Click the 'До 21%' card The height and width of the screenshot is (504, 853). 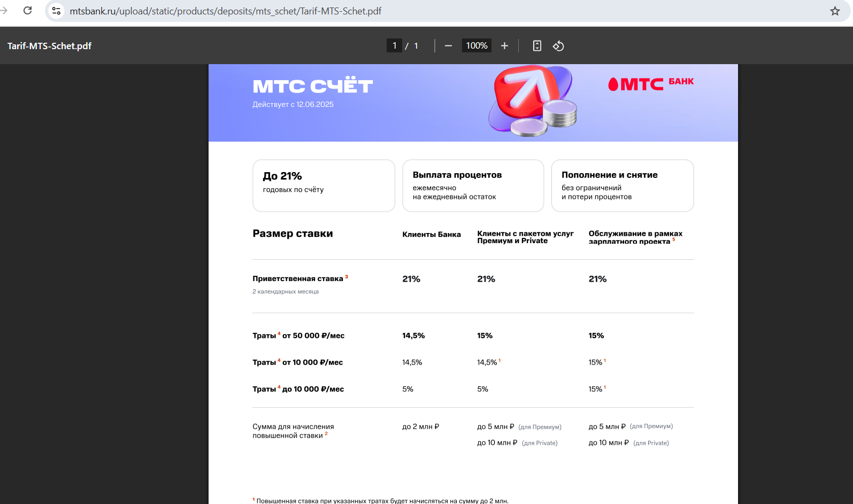coord(324,185)
